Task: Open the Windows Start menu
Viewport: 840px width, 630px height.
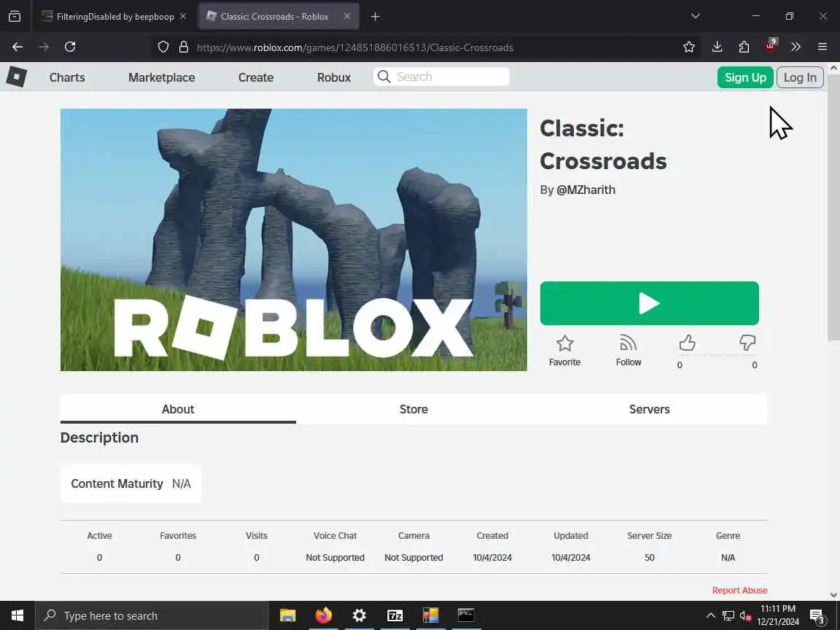Action: coord(17,615)
